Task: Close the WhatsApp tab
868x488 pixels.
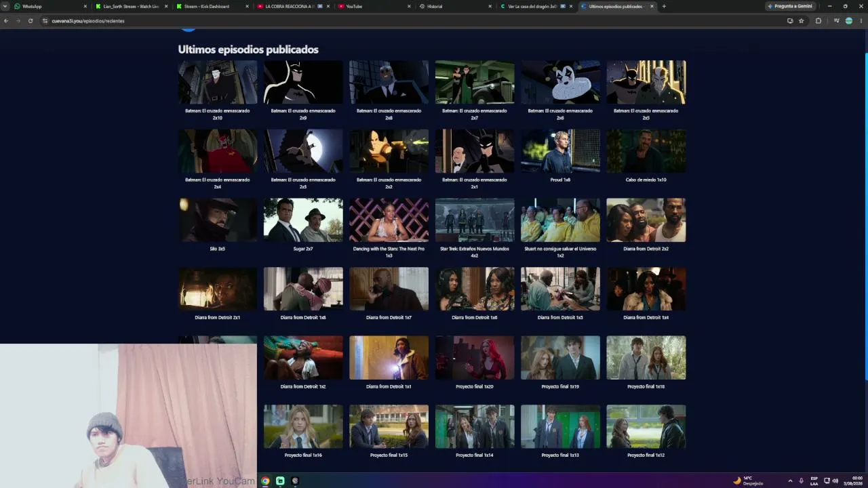Action: click(85, 6)
